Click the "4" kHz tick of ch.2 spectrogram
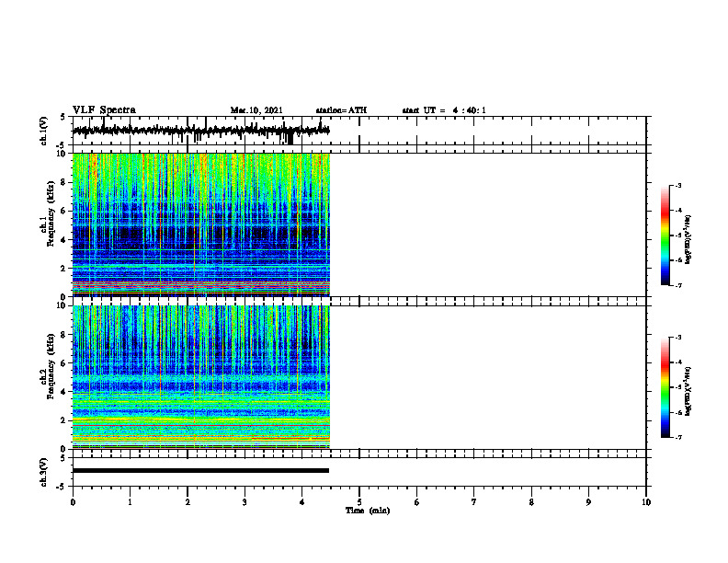Screen dimensions: 728x563 point(64,392)
